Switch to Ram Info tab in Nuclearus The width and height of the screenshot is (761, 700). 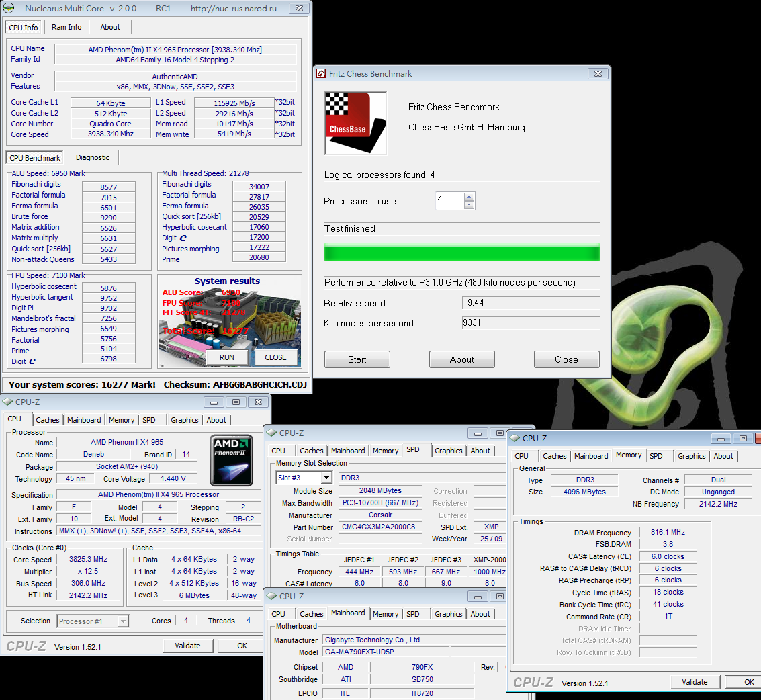point(66,27)
